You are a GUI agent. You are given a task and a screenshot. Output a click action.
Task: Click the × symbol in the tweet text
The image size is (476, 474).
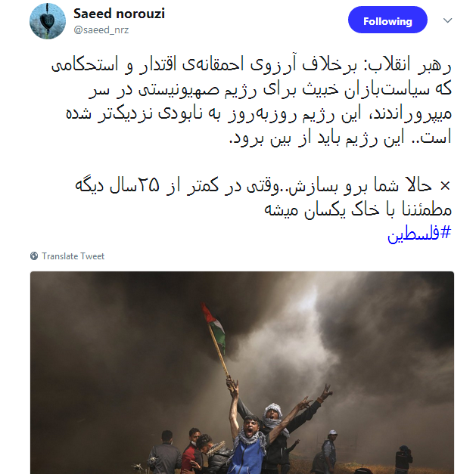point(445,186)
